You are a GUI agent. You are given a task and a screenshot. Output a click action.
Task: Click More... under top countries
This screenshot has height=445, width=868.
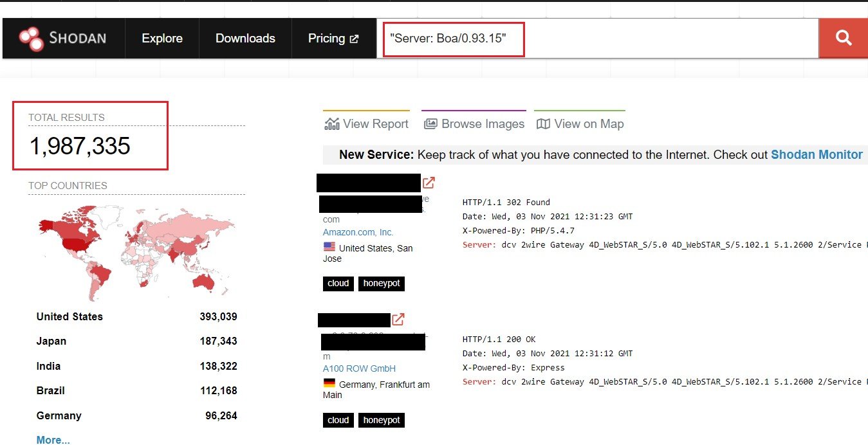(53, 440)
